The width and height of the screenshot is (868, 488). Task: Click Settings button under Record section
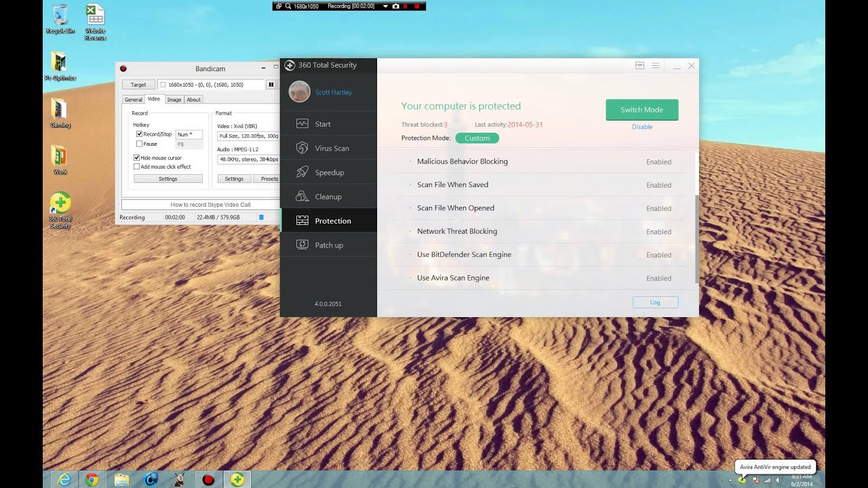(x=167, y=179)
